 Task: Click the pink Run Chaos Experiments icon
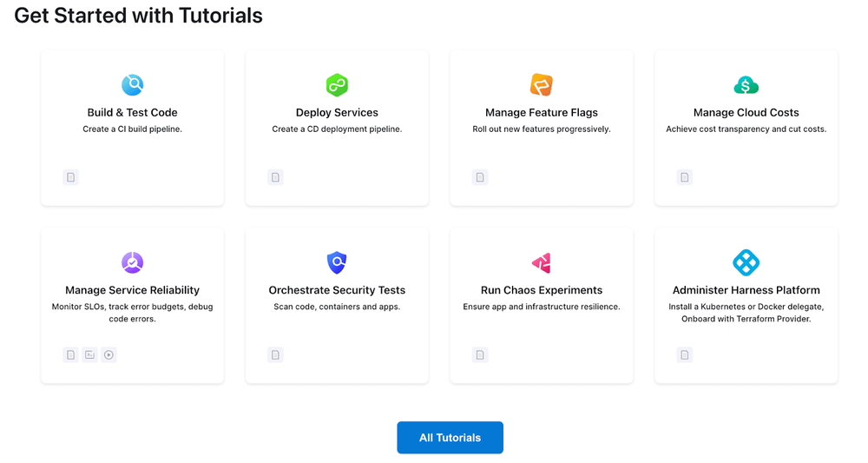541,262
